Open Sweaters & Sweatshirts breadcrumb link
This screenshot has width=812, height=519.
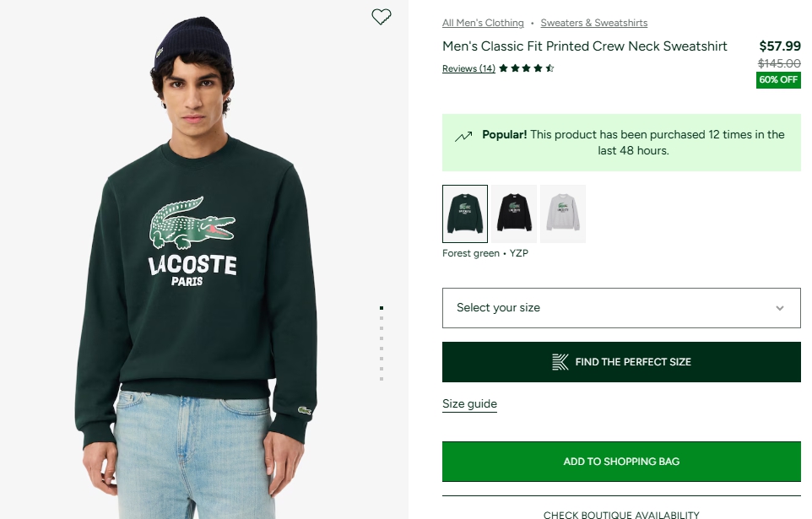click(x=594, y=23)
